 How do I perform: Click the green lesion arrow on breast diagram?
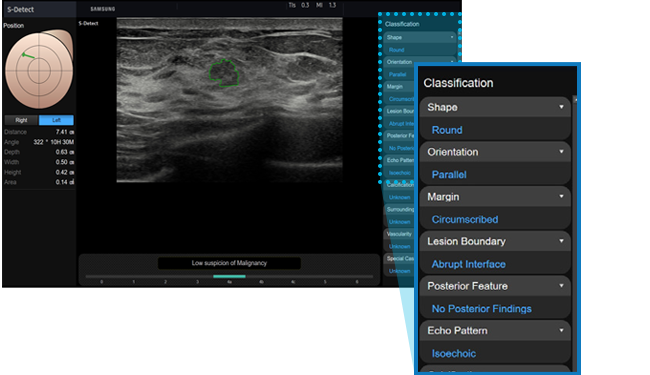28,56
